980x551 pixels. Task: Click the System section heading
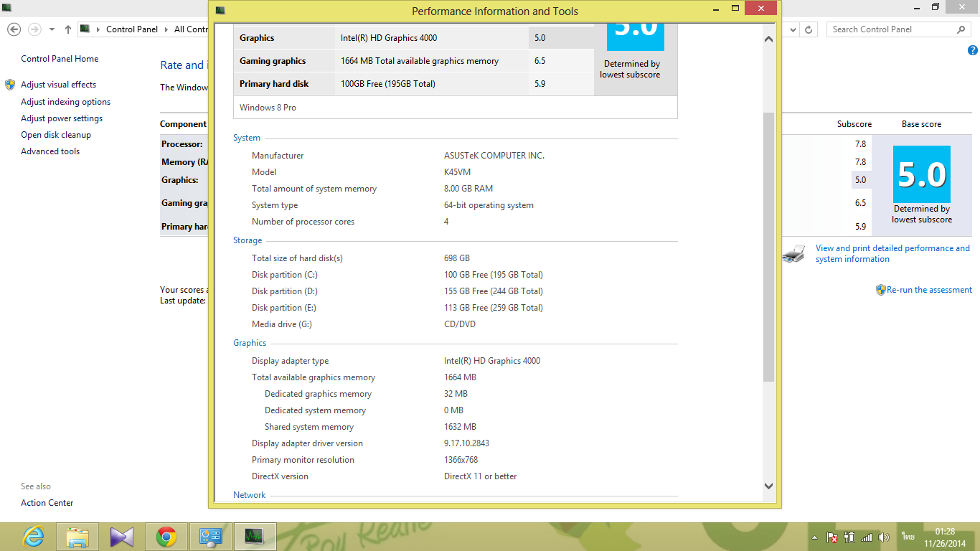[247, 138]
